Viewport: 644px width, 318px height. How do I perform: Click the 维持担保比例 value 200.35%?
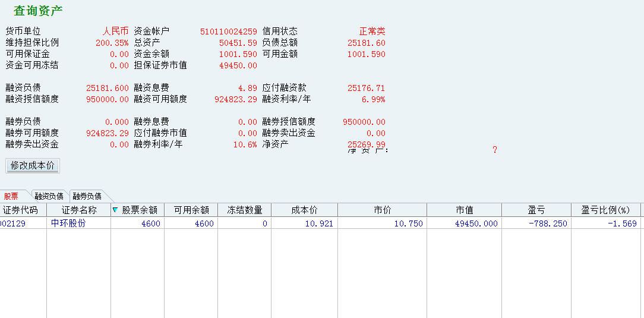pyautogui.click(x=112, y=43)
